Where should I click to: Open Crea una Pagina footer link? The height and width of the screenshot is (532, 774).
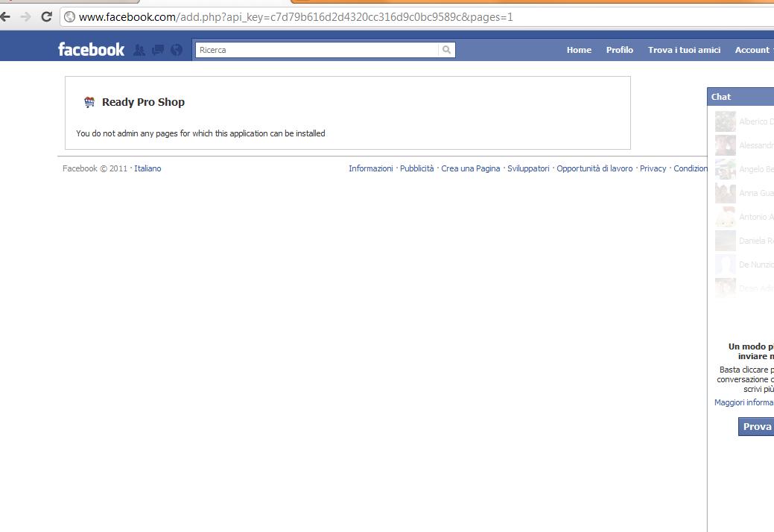point(470,168)
